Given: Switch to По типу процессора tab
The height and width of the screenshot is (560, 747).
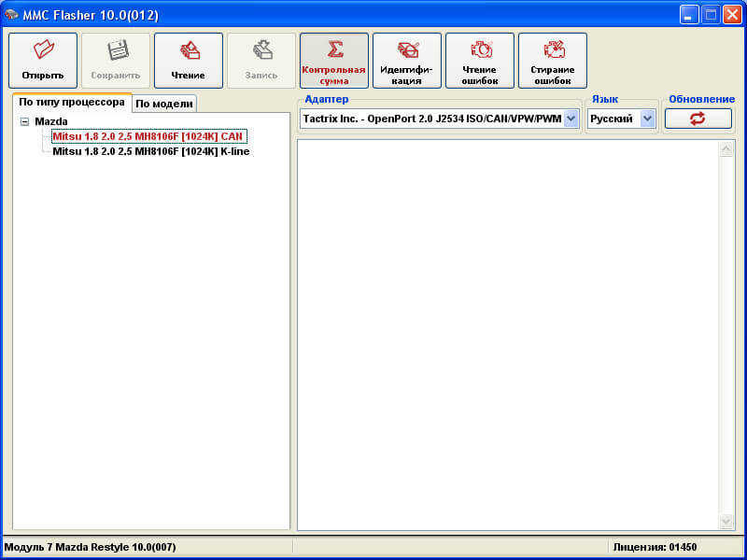Looking at the screenshot, I should [72, 103].
